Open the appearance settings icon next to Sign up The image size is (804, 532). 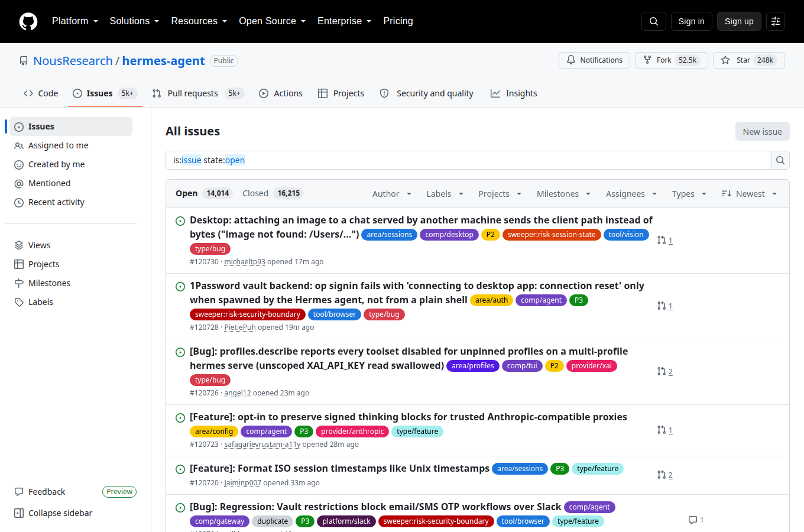coord(776,21)
